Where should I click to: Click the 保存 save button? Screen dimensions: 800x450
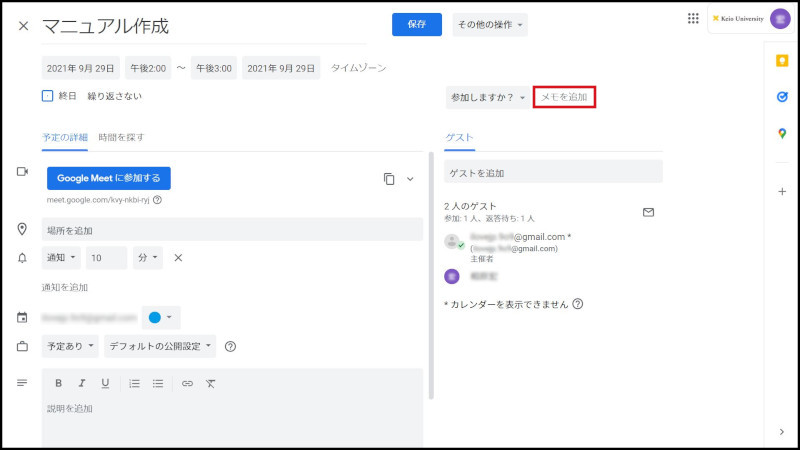pyautogui.click(x=417, y=25)
